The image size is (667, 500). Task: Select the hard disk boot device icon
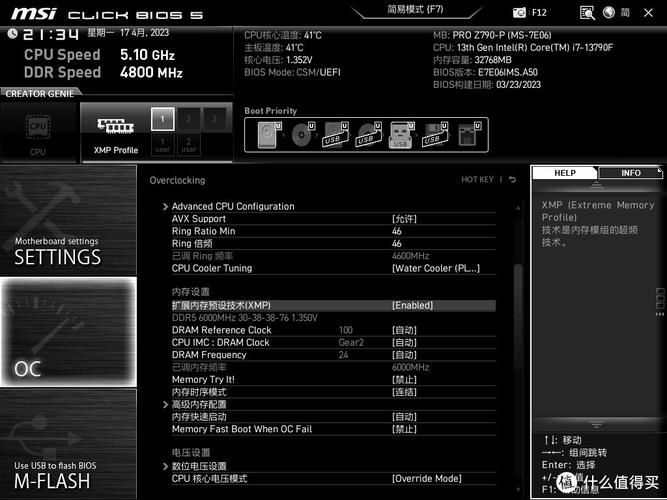point(270,135)
